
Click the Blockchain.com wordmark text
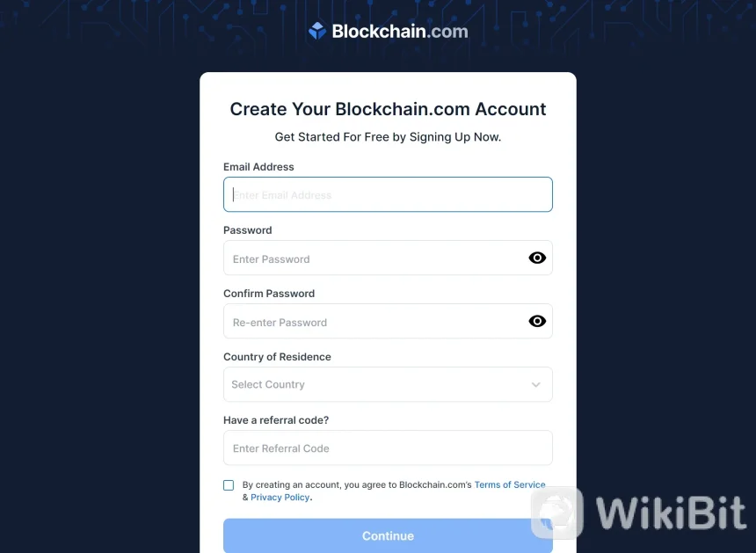pyautogui.click(x=400, y=32)
